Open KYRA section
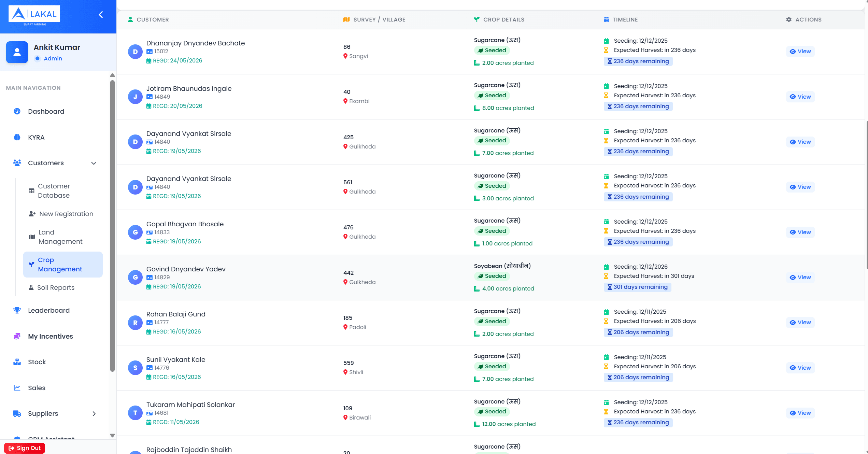 pos(36,137)
